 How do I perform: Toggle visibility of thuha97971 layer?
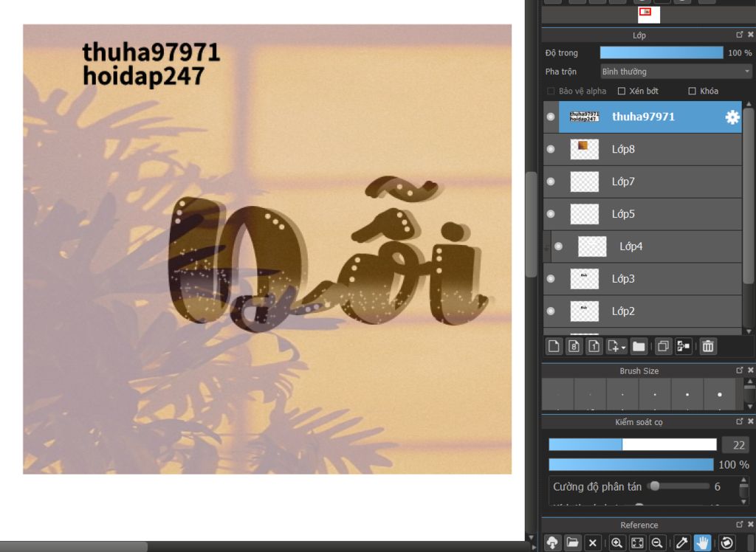coord(551,117)
